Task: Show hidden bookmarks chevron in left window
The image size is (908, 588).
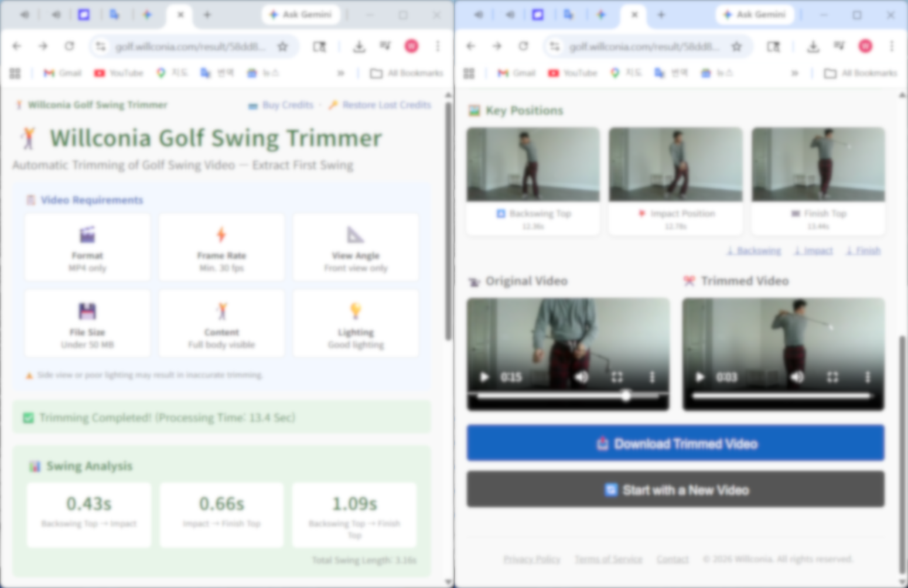Action: [340, 73]
